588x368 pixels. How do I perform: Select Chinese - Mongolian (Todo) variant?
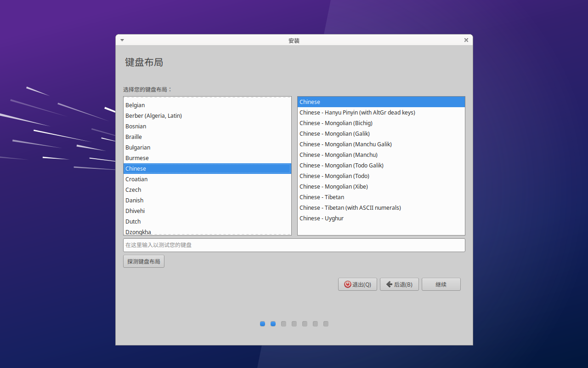click(x=381, y=176)
